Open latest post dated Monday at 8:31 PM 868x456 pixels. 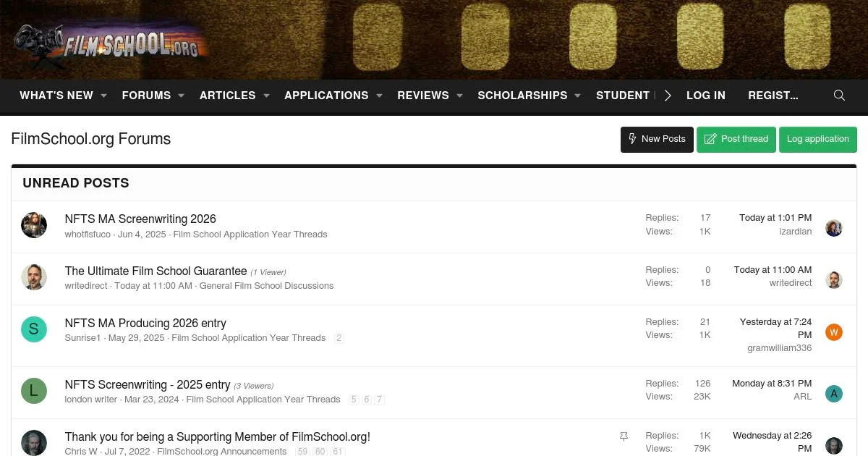pyautogui.click(x=772, y=384)
